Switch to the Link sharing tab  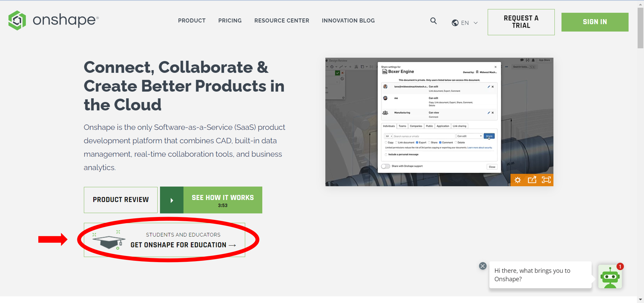[459, 126]
